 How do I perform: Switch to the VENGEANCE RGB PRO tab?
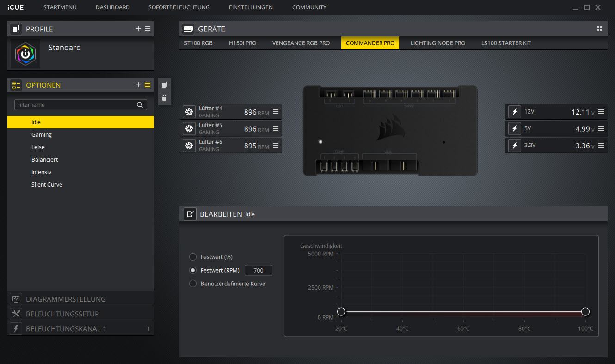tap(301, 43)
